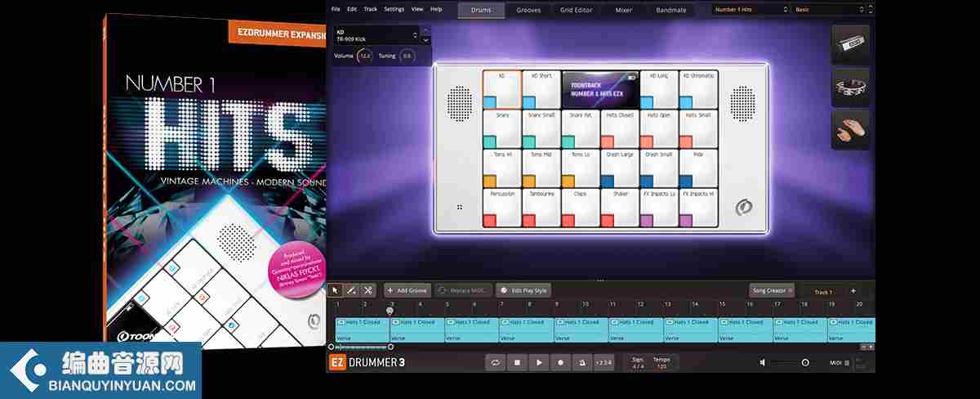
Task: Close the Song Creator with x
Action: pos(791,290)
